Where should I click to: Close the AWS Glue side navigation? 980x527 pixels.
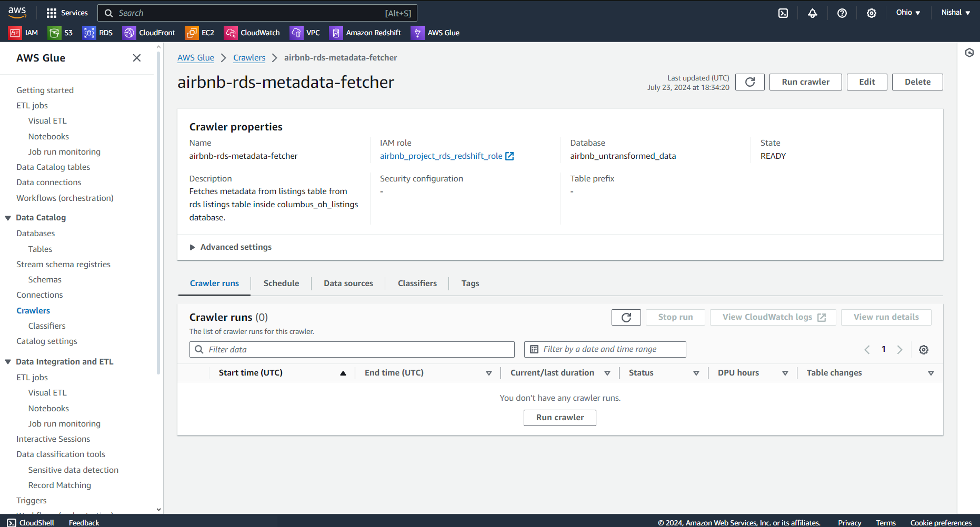click(x=137, y=58)
